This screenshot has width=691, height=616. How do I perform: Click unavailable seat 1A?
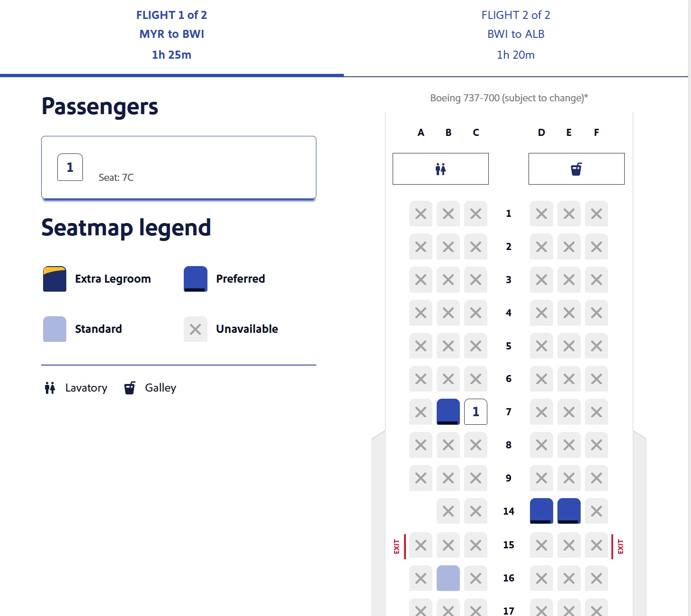421,214
